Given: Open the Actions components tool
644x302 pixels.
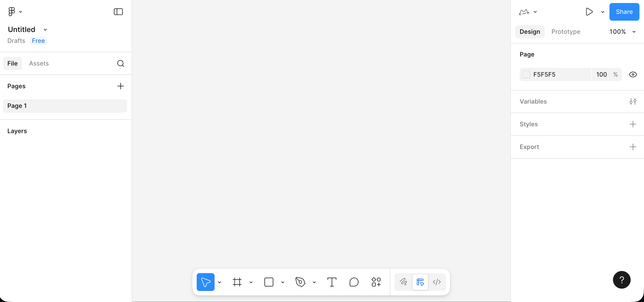Looking at the screenshot, I should (376, 282).
